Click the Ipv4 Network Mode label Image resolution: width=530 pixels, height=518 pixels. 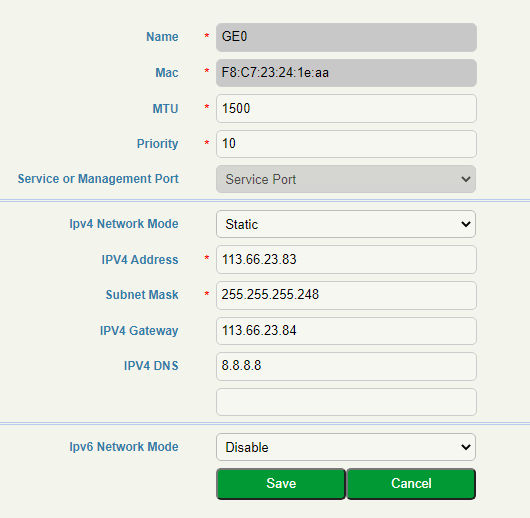[x=124, y=224]
